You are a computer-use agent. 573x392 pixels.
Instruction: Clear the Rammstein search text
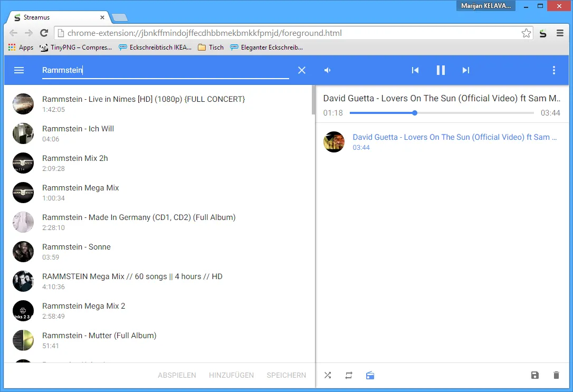click(301, 70)
